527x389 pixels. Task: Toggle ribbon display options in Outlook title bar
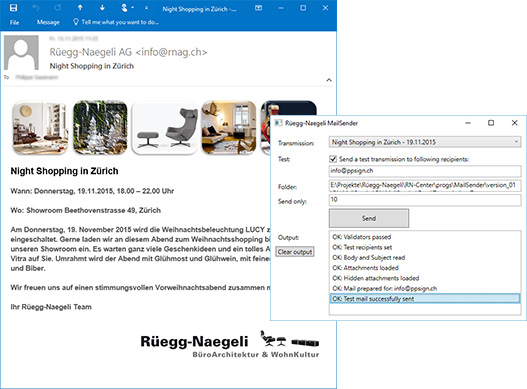pyautogui.click(x=258, y=8)
